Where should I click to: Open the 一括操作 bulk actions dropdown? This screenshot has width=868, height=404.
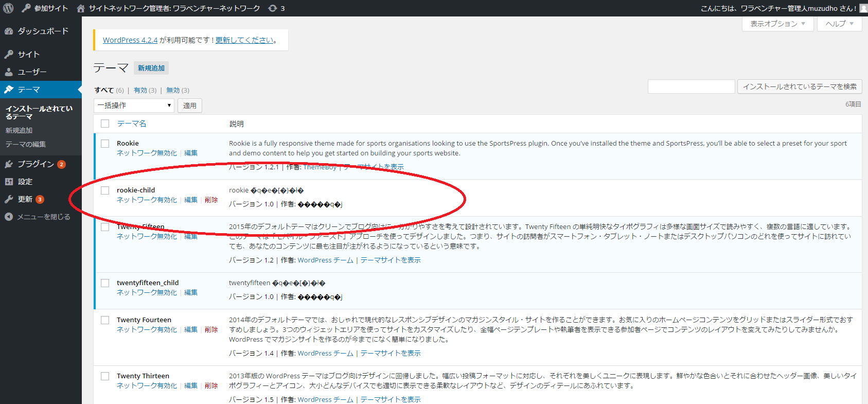tap(134, 106)
